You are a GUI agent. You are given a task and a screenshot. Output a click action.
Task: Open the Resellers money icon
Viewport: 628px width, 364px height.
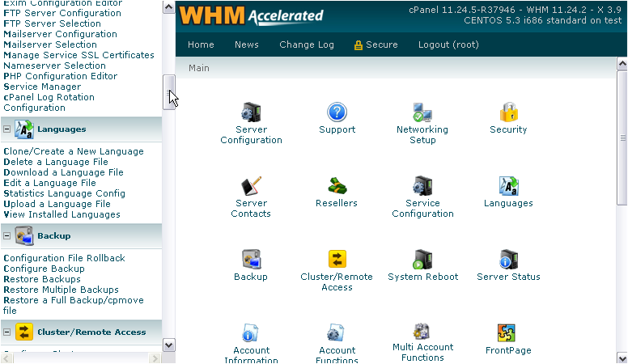tap(337, 186)
